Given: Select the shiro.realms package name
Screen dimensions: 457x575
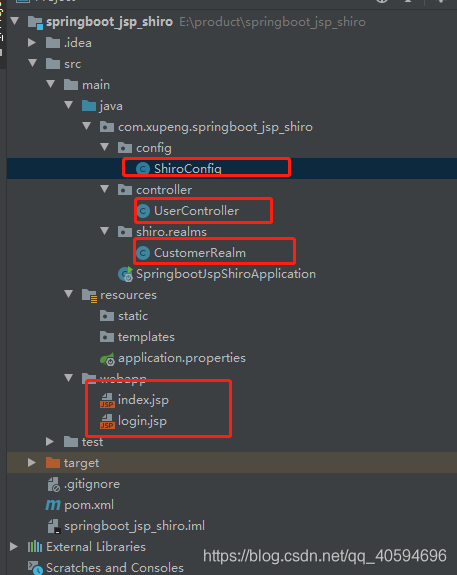Looking at the screenshot, I should (x=171, y=232).
